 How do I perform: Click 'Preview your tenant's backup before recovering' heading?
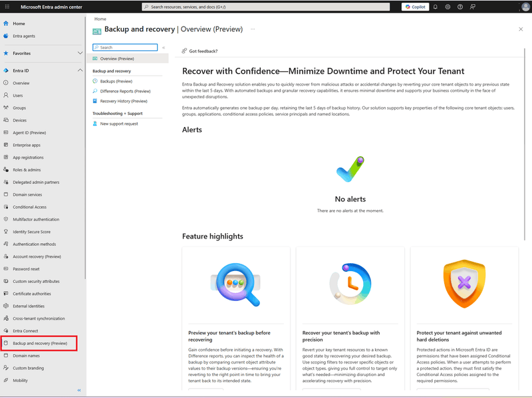point(229,336)
